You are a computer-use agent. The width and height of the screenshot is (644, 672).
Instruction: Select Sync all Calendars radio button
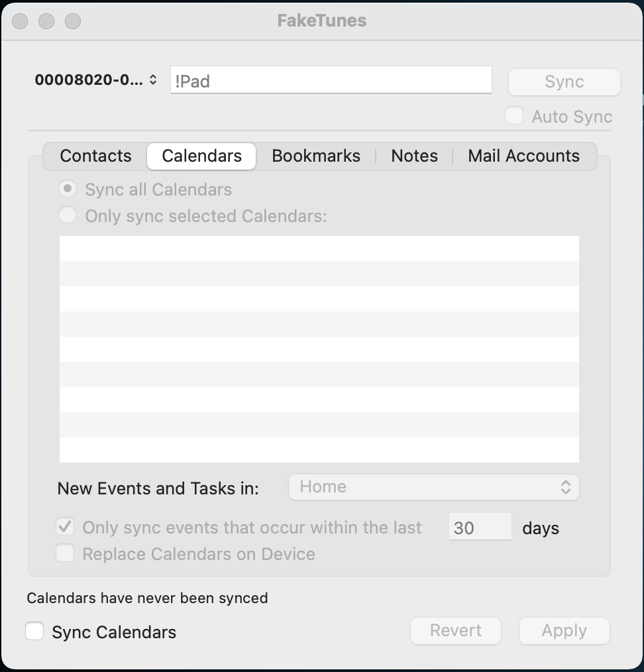point(68,189)
